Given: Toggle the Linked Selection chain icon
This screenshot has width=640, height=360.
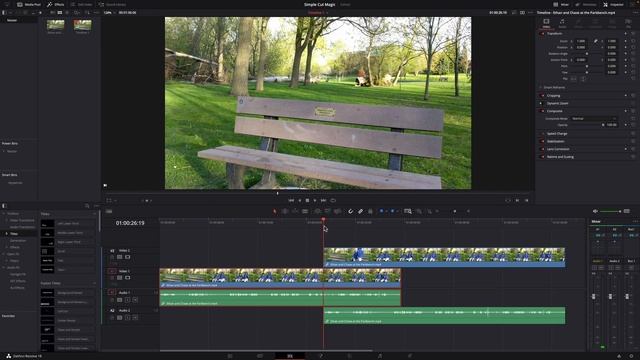Looking at the screenshot, I should 360,211.
